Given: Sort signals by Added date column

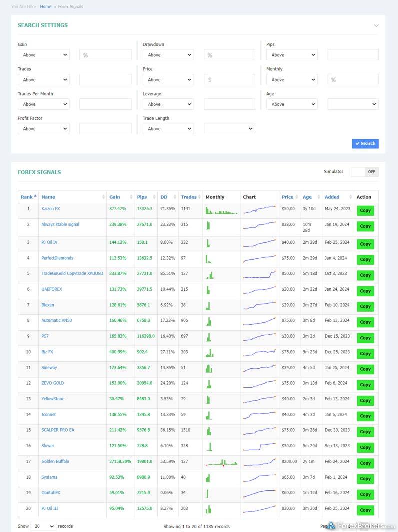Looking at the screenshot, I should coord(332,197).
